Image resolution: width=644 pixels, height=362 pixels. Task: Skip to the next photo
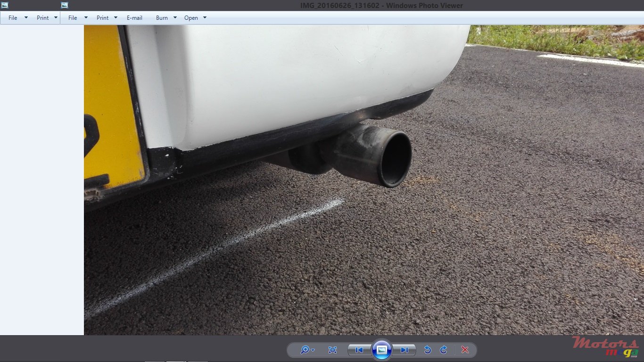[x=405, y=350]
